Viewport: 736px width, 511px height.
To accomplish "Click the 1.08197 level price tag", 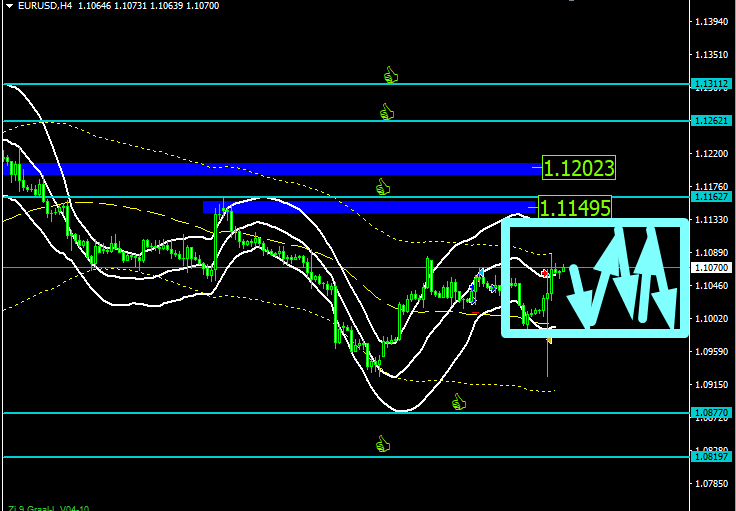I will tap(711, 457).
